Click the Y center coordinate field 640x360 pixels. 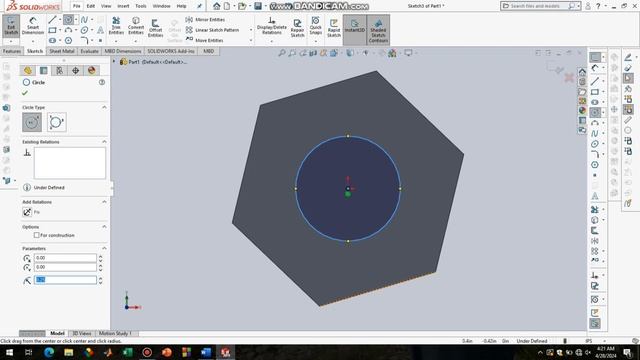[65, 267]
